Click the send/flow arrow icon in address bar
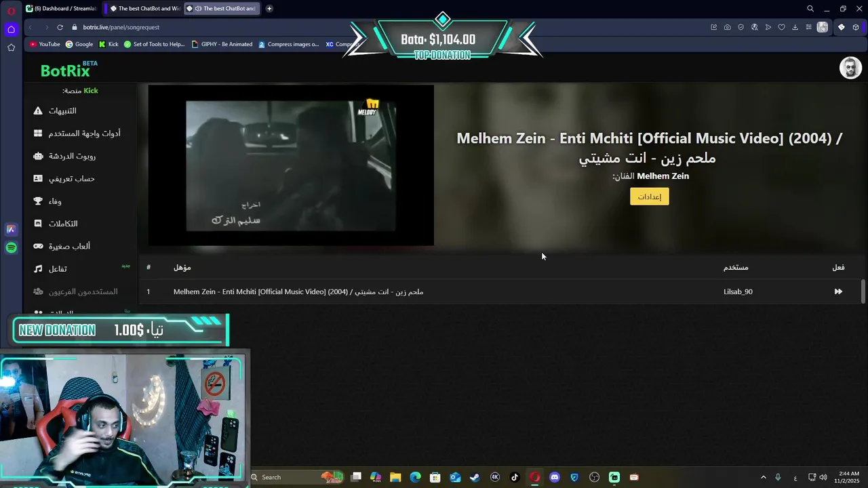868x488 pixels. [x=768, y=27]
